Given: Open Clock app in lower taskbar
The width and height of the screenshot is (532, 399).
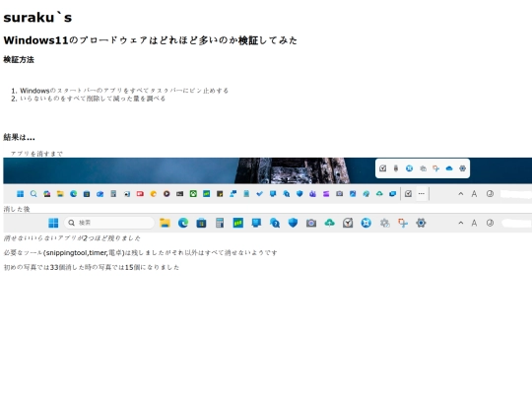Looking at the screenshot, I should (348, 223).
